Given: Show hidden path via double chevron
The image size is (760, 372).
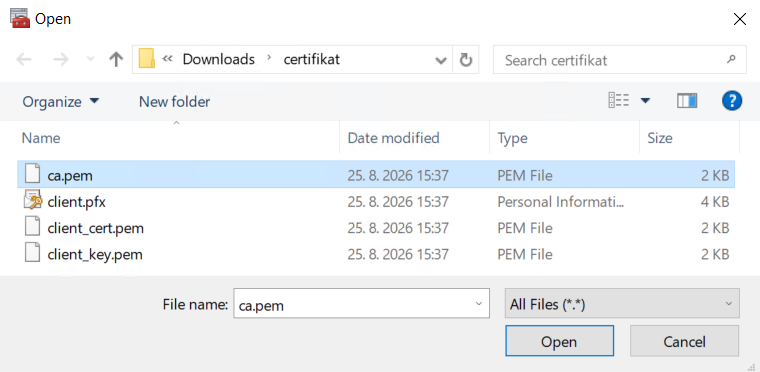Looking at the screenshot, I should coord(168,59).
